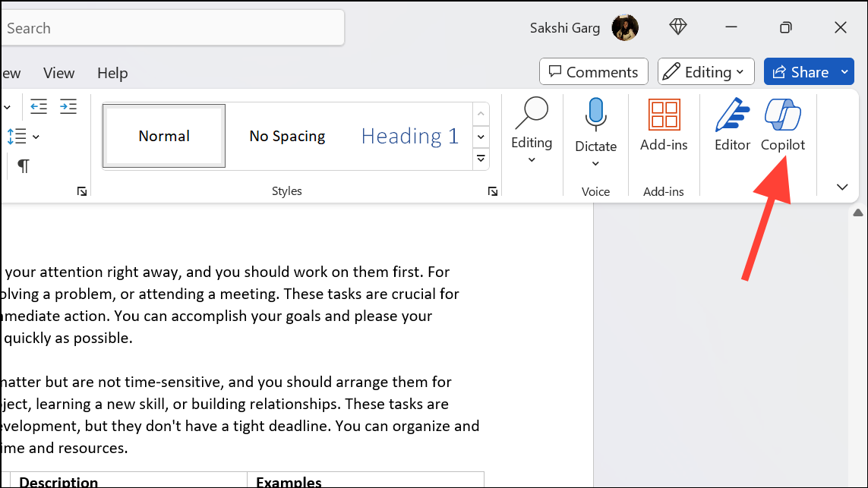Increase paragraph indent
868x488 pixels.
[68, 106]
